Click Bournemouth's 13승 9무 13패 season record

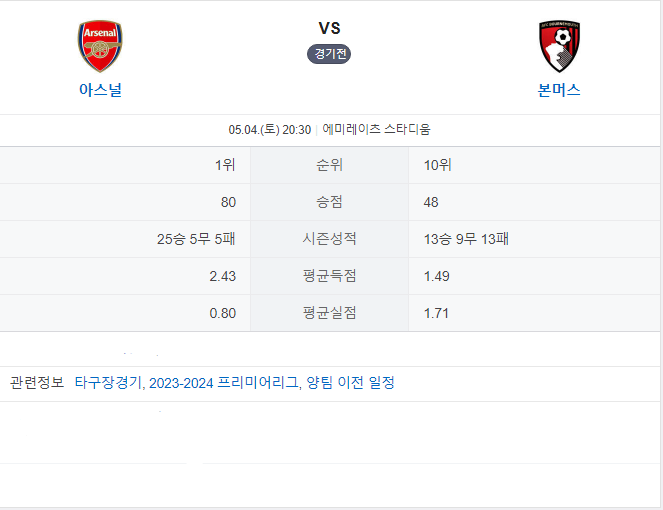(466, 239)
